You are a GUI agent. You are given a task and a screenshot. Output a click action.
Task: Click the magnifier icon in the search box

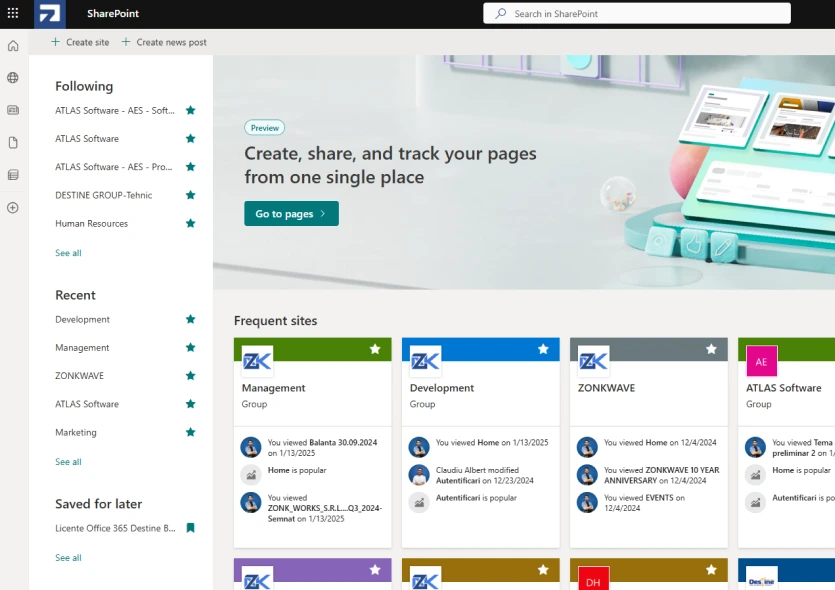point(501,13)
